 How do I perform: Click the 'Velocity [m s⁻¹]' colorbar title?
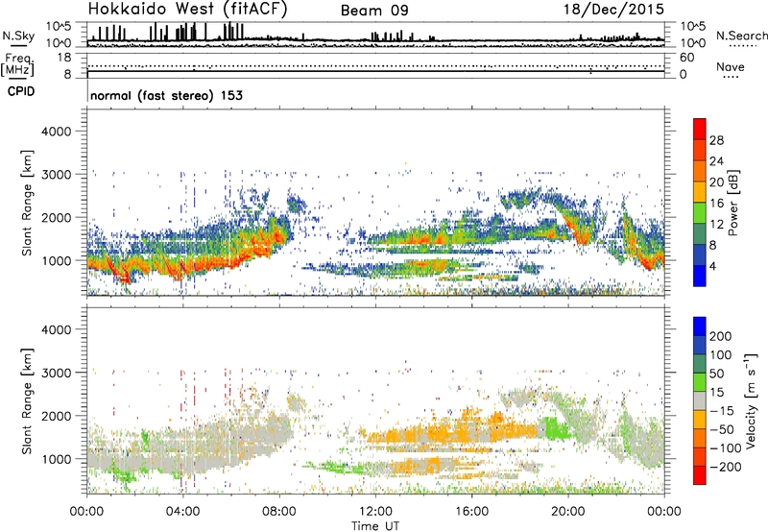(x=751, y=400)
